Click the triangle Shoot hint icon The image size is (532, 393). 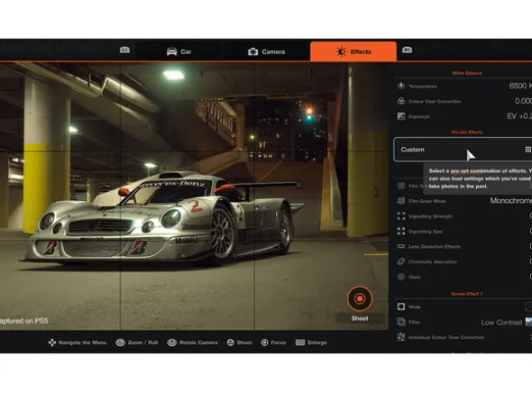(230, 343)
